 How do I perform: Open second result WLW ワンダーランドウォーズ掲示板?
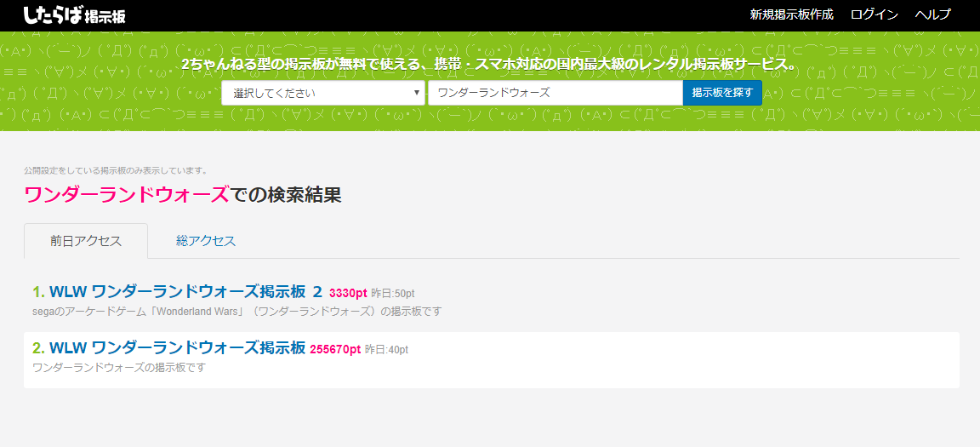click(177, 347)
